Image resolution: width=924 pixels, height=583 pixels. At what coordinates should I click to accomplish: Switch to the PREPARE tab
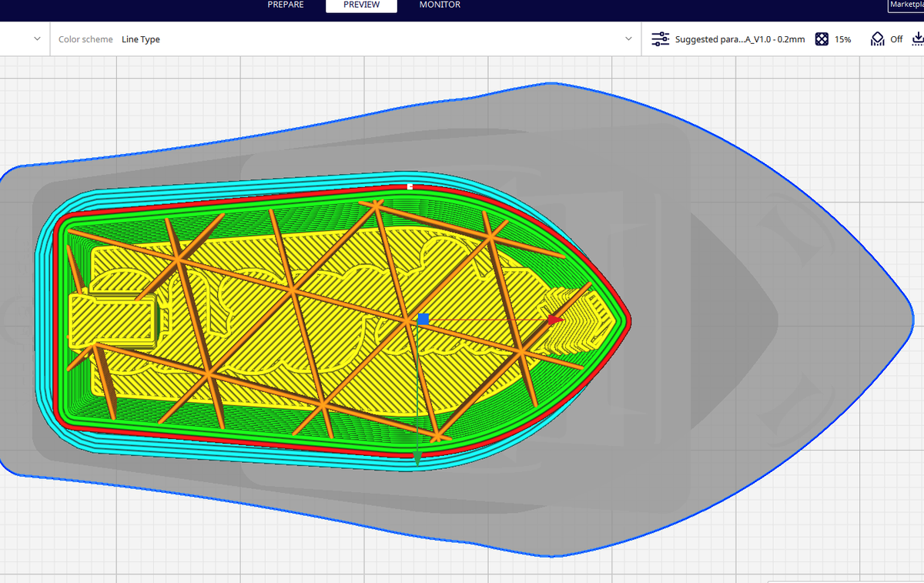tap(285, 5)
